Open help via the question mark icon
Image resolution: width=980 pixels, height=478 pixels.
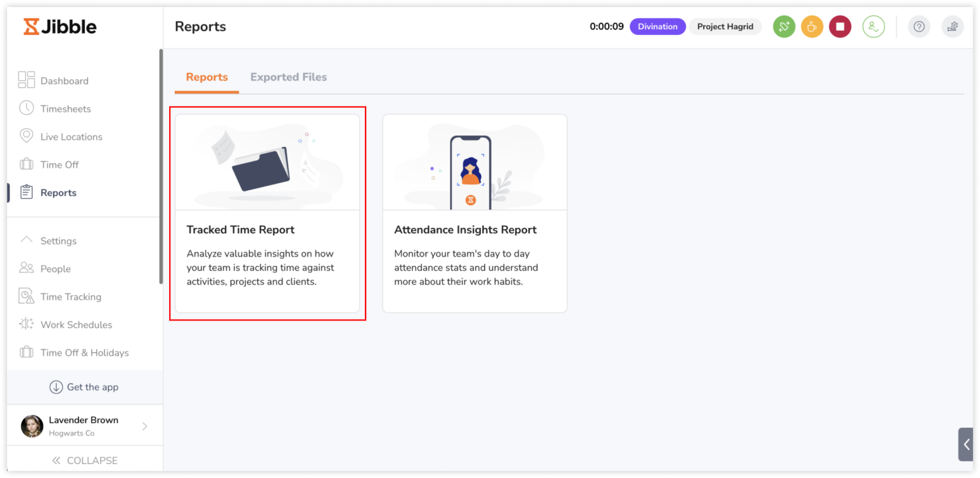coord(919,26)
